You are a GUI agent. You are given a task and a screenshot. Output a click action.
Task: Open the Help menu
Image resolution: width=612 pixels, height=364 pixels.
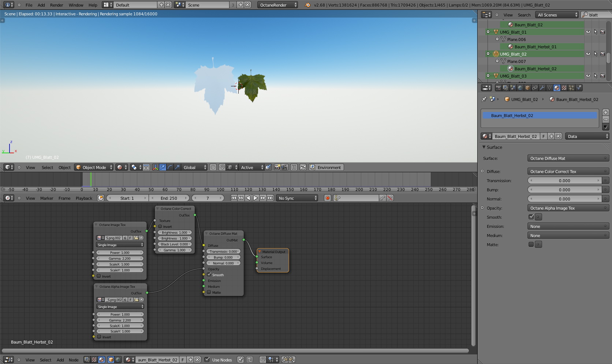pyautogui.click(x=93, y=5)
